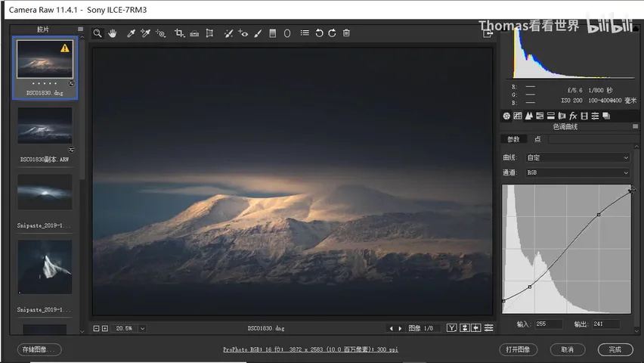Click the 打开图像 button
The width and height of the screenshot is (644, 363).
click(518, 349)
